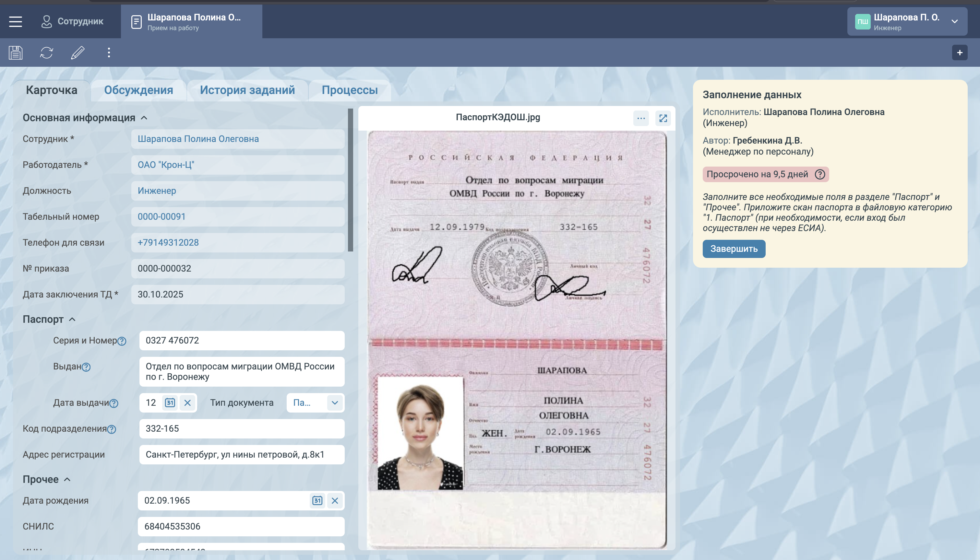Viewport: 980px width, 560px height.
Task: Click the plus button at top right
Action: pyautogui.click(x=960, y=53)
